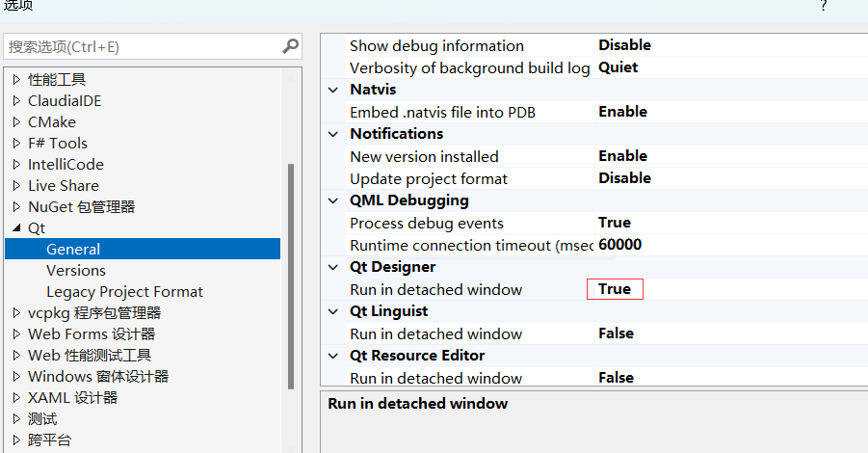
Task: Open the Versions page under Qt
Action: 76,271
